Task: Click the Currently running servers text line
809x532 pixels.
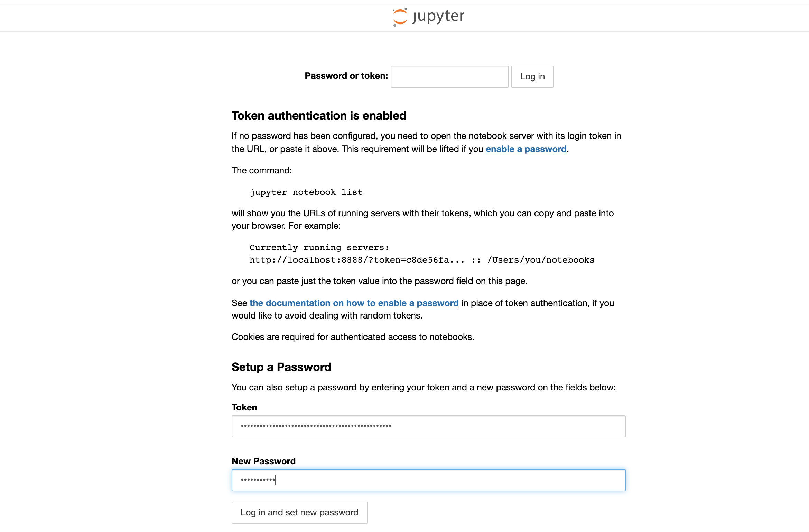Action: (319, 247)
